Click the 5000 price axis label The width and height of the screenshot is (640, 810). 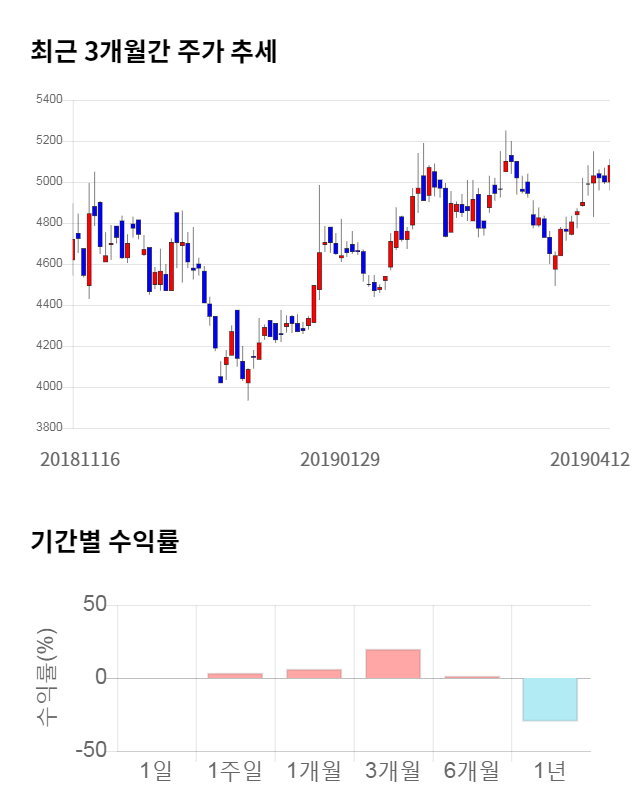click(x=48, y=182)
